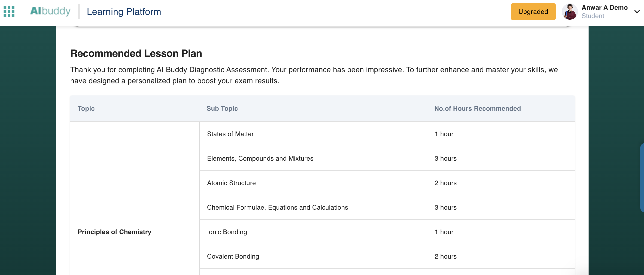Click the Student role label
Viewport: 644px width, 275px height.
pyautogui.click(x=593, y=16)
